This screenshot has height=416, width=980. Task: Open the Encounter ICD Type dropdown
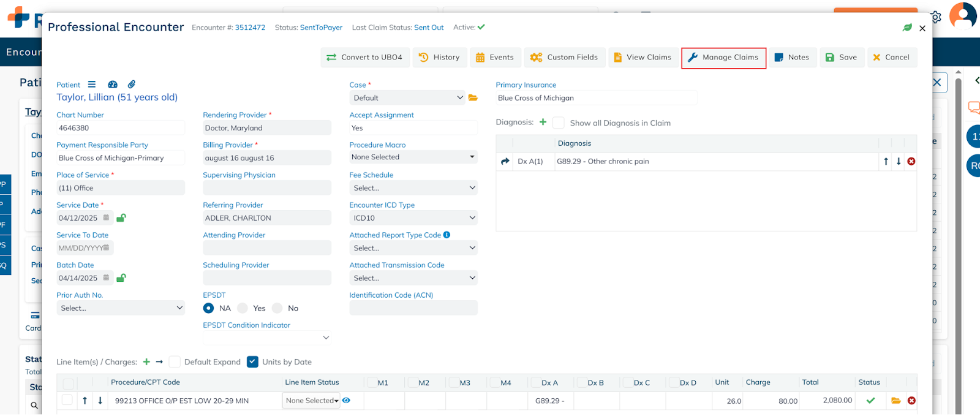413,218
